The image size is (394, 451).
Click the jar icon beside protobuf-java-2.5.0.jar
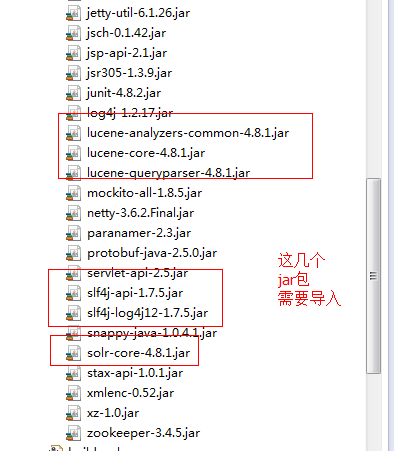click(73, 253)
